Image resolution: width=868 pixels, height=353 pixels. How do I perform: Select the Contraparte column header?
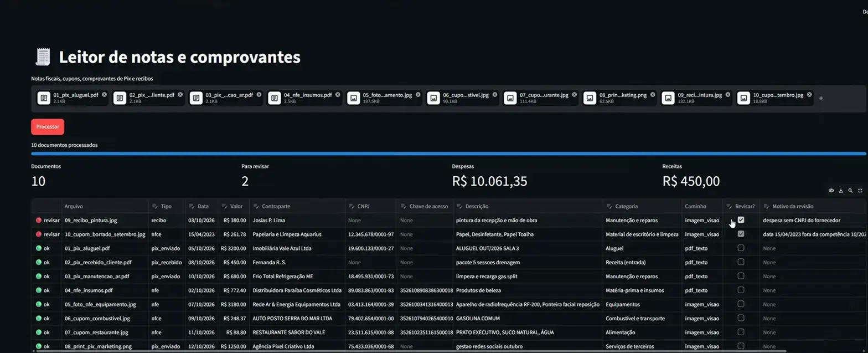[x=297, y=206]
